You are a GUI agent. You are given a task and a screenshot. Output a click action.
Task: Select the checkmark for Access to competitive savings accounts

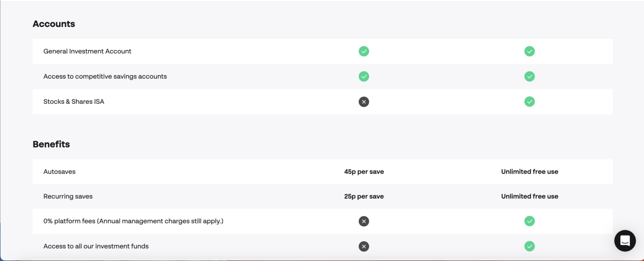tap(364, 76)
